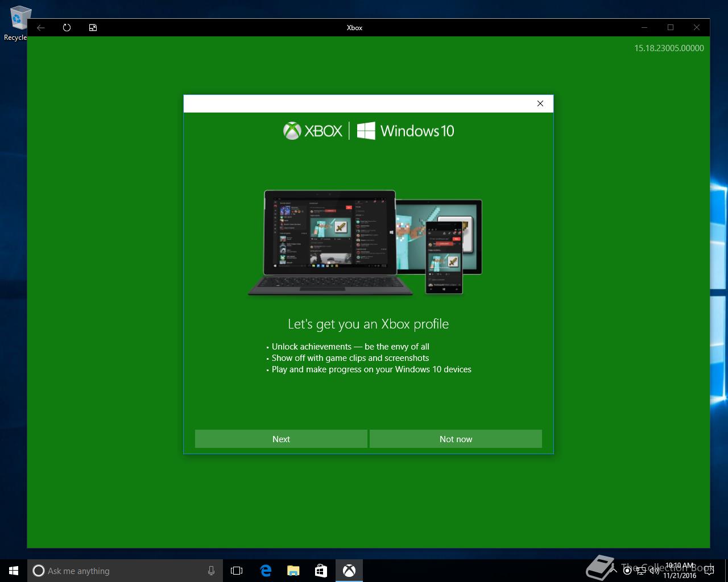Click the Cortana microphone icon
Screen dimensions: 728x582
tap(211, 571)
